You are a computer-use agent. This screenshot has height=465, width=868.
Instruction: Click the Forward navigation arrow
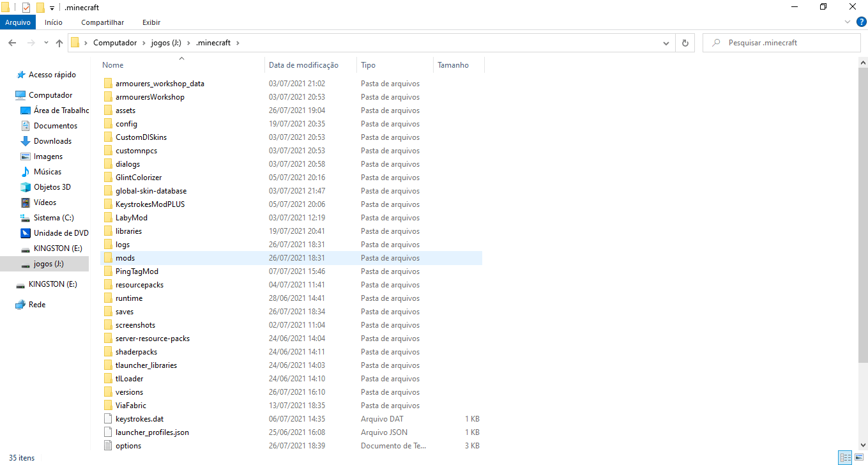[31, 43]
